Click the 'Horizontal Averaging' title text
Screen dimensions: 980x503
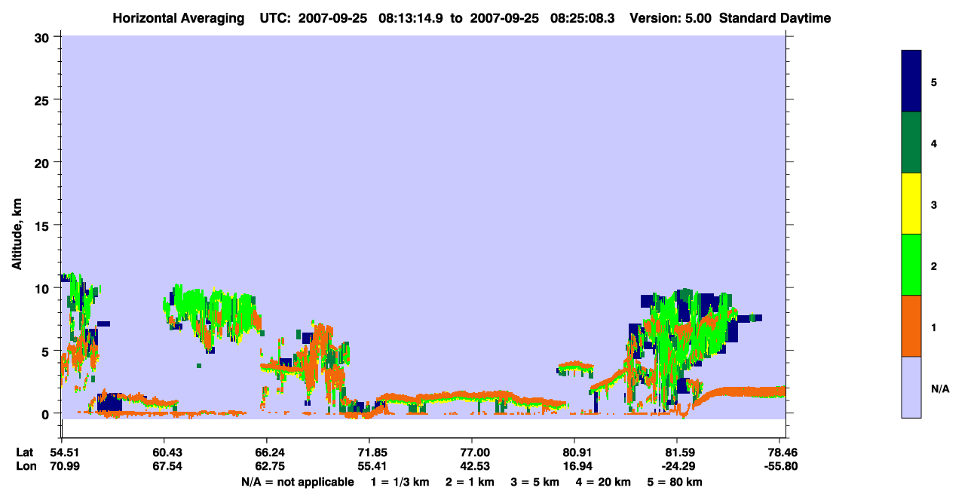179,18
